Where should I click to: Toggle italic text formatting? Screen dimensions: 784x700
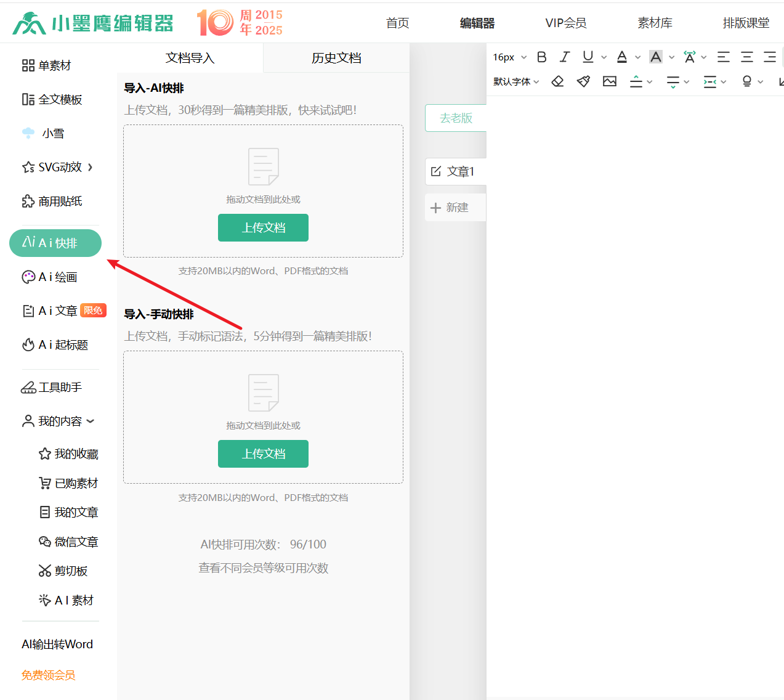pos(565,57)
